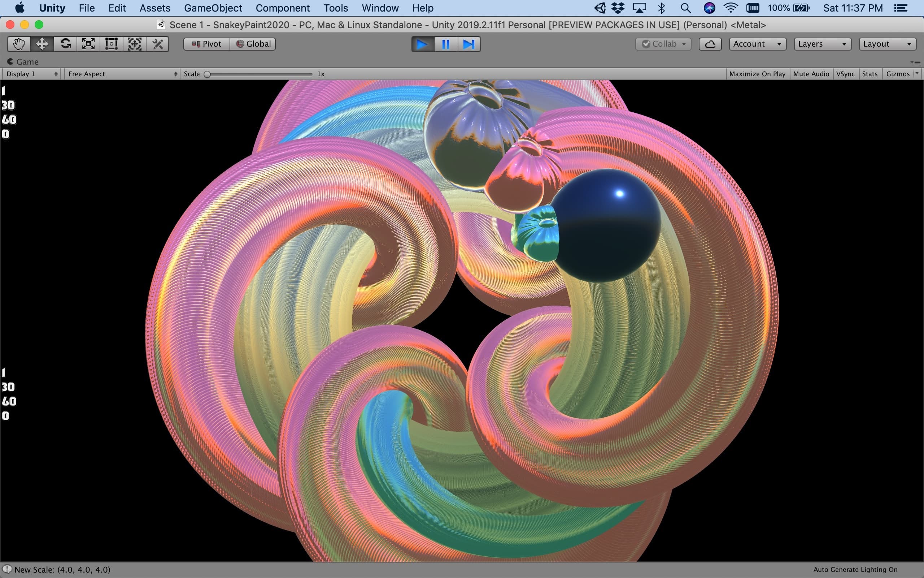The image size is (924, 578).
Task: Select the Game tab
Action: [23, 61]
